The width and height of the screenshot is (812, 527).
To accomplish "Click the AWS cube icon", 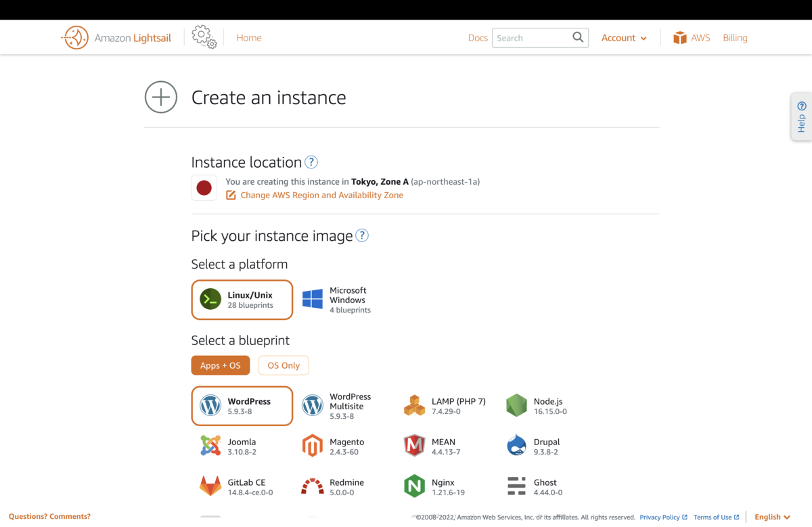I will tap(679, 38).
